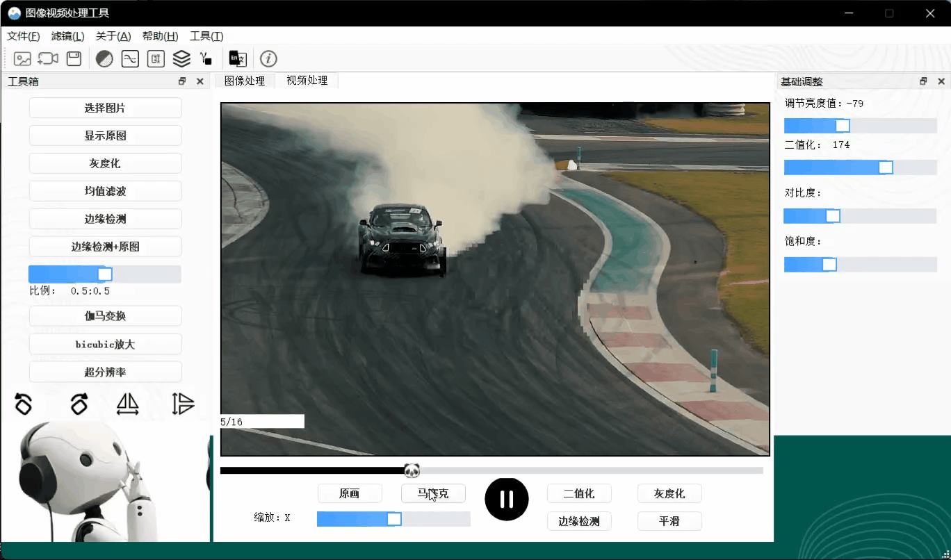Run 超分辨率 on the image
This screenshot has height=560, width=951.
(106, 372)
